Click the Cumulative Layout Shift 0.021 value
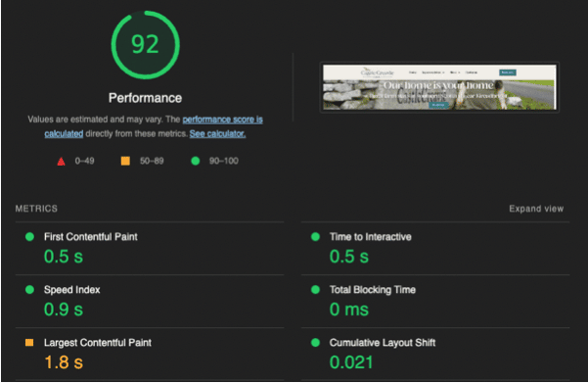Viewport: 588px width, 383px height. coord(351,362)
